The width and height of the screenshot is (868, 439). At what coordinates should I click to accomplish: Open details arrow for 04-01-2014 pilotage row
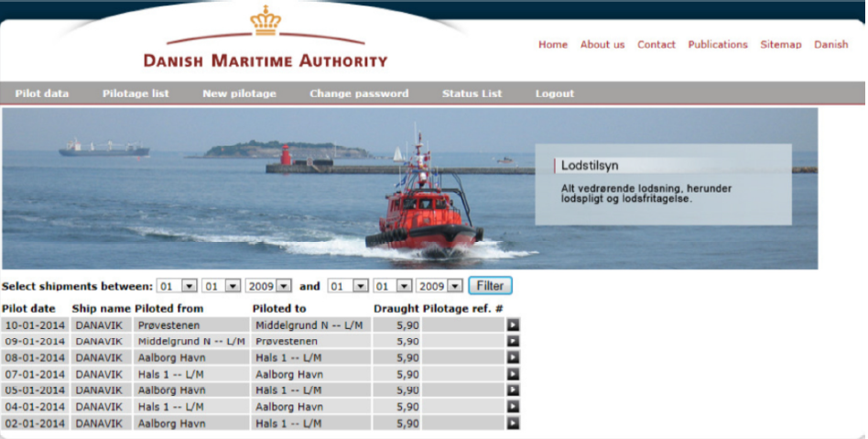[x=513, y=407]
